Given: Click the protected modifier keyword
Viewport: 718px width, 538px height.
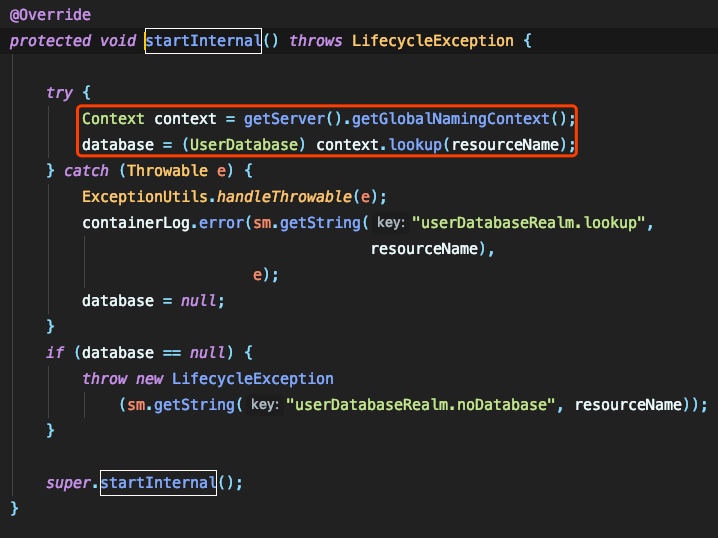Looking at the screenshot, I should pos(50,41).
